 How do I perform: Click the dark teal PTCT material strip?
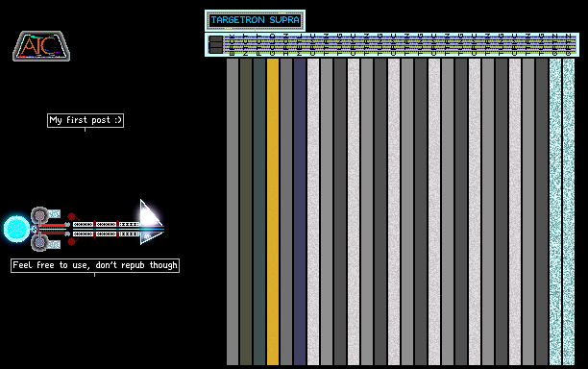point(259,211)
